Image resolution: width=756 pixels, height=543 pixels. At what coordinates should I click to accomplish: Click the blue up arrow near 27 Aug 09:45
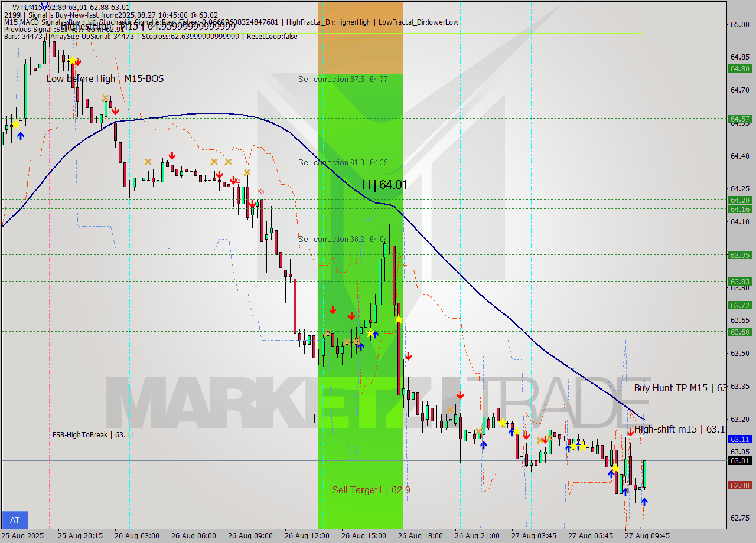[x=645, y=502]
